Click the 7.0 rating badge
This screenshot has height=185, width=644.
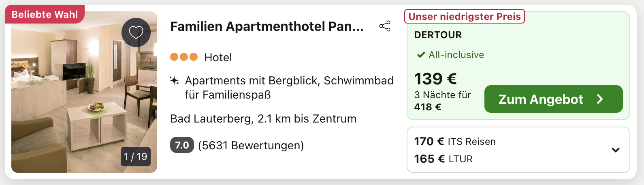click(x=182, y=145)
